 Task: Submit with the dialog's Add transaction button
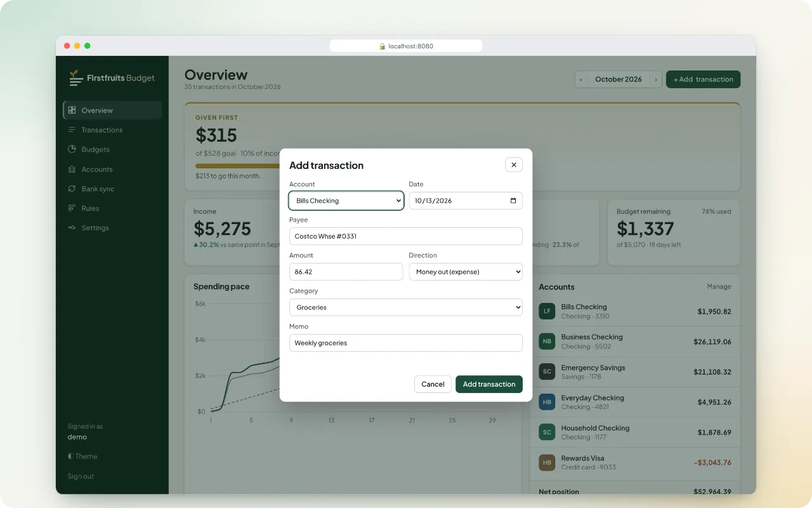tap(489, 384)
